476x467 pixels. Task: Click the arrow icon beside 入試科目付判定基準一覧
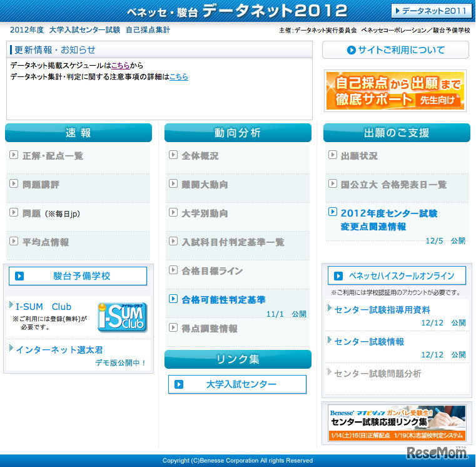[x=173, y=241]
